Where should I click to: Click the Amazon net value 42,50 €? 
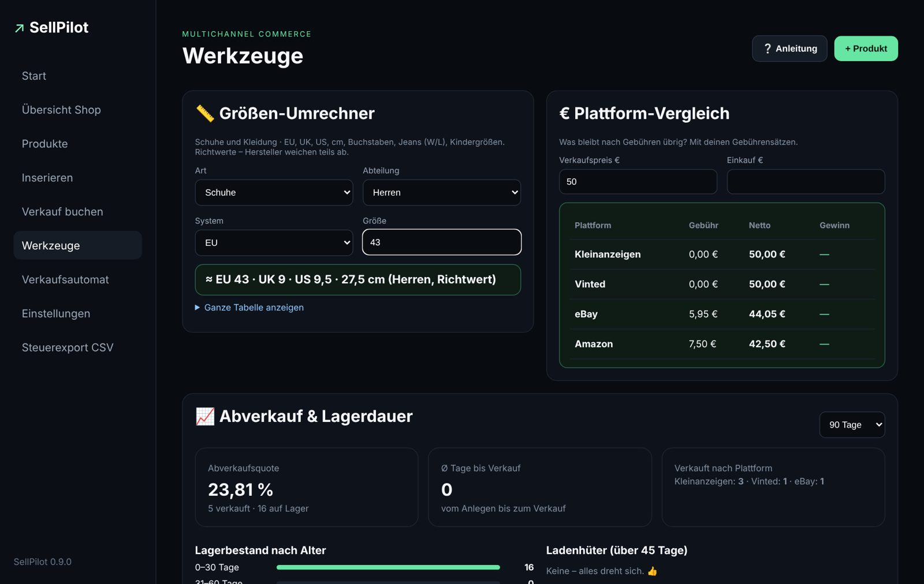pyautogui.click(x=767, y=344)
